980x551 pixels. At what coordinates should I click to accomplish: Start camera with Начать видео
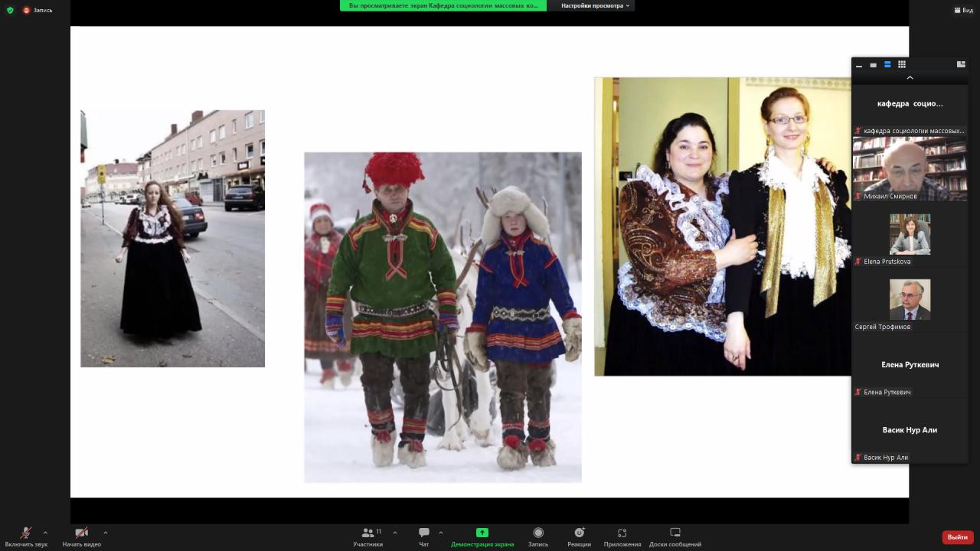click(81, 536)
